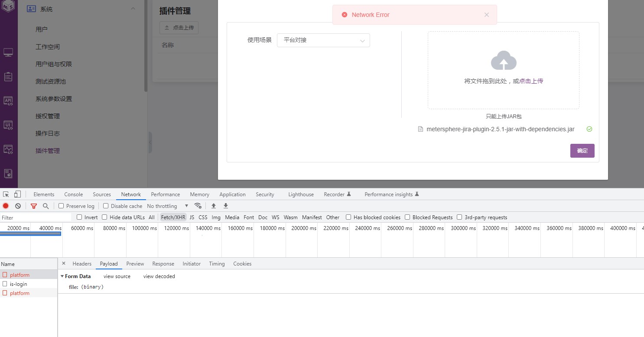This screenshot has width=644, height=337.
Task: Select the inspect element icon in DevTools
Action: pyautogui.click(x=6, y=194)
